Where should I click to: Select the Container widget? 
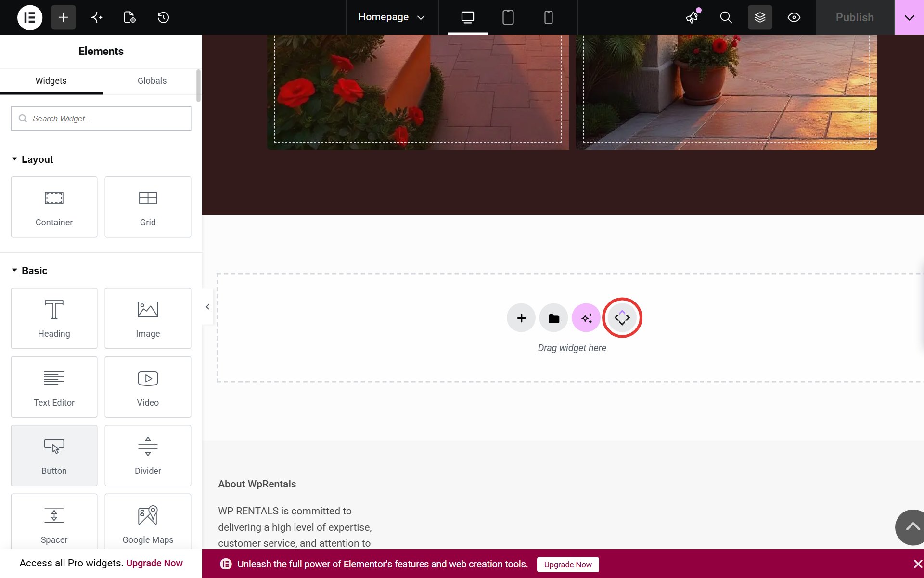(x=54, y=207)
